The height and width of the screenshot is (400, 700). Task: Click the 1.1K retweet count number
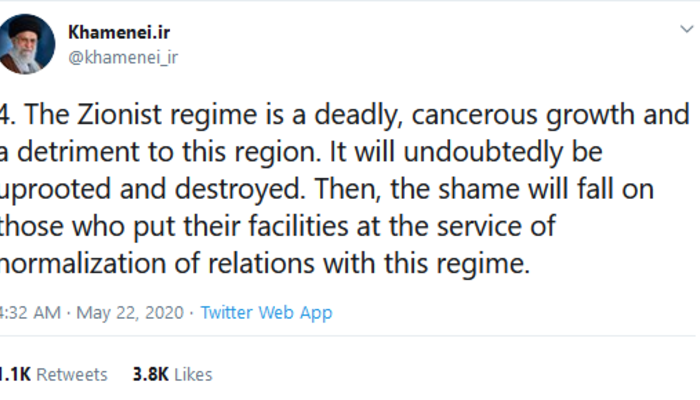14,374
